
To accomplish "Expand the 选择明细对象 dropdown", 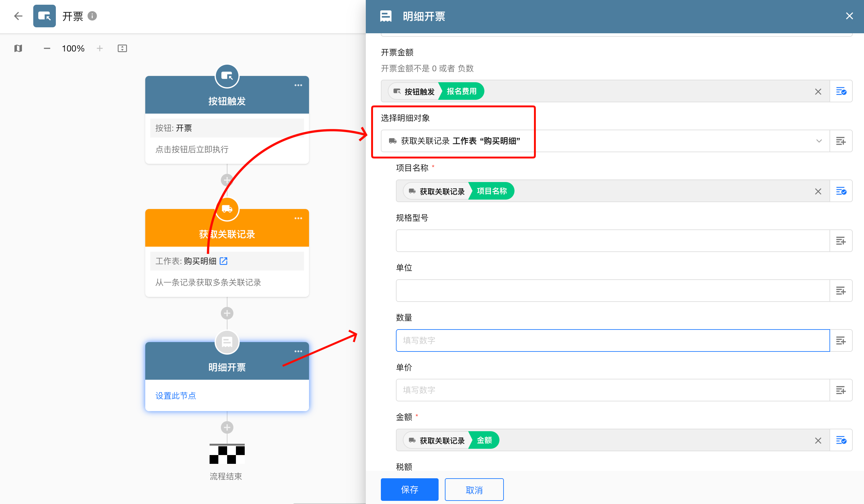I will pyautogui.click(x=819, y=141).
